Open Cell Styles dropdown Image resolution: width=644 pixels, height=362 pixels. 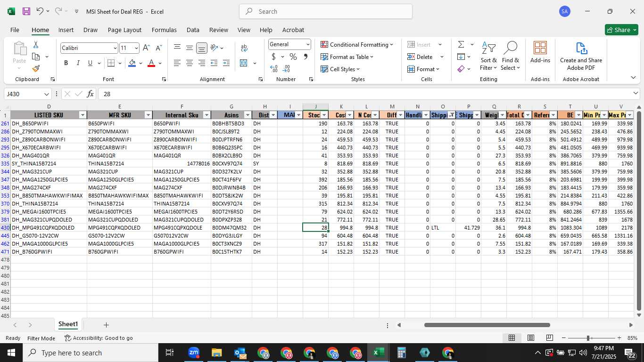click(341, 69)
